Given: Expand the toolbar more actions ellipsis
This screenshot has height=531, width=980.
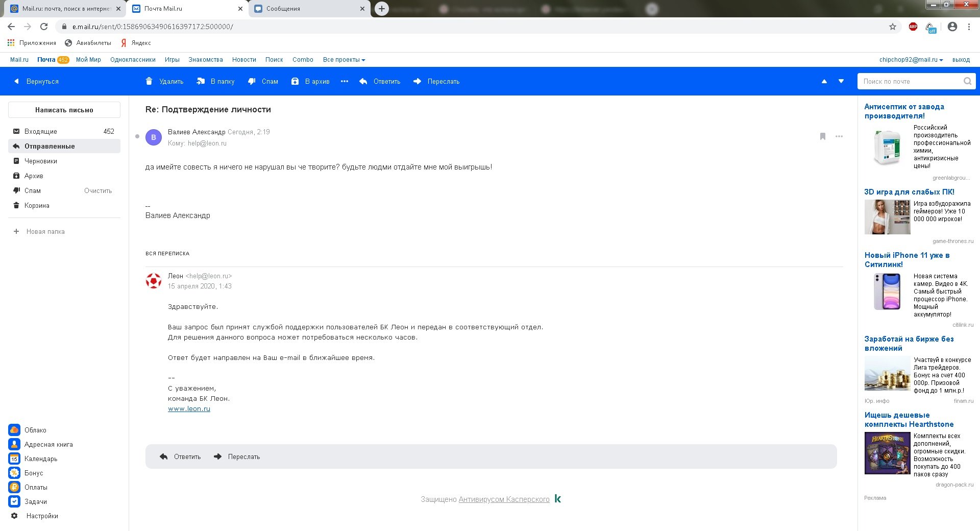Looking at the screenshot, I should coord(345,81).
